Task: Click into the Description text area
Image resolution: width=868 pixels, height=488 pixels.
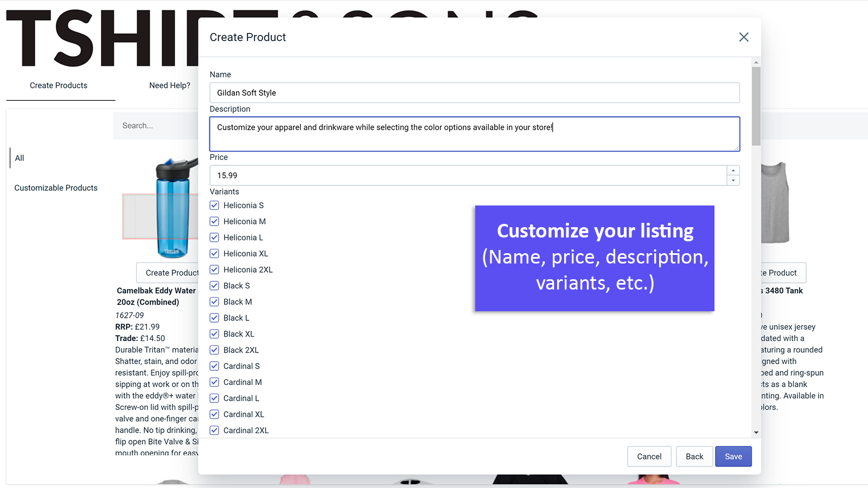Action: pyautogui.click(x=475, y=134)
